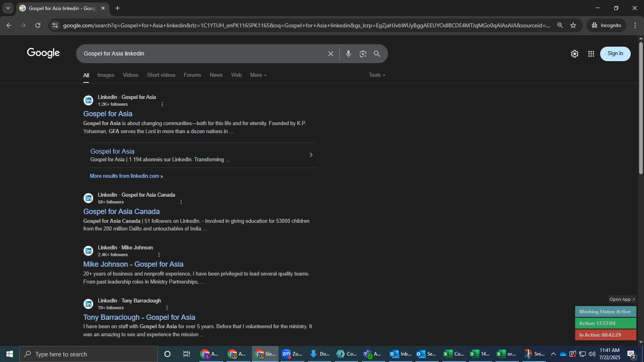The image size is (644, 362).
Task: Click the Windows taskbar search box
Action: click(89, 354)
